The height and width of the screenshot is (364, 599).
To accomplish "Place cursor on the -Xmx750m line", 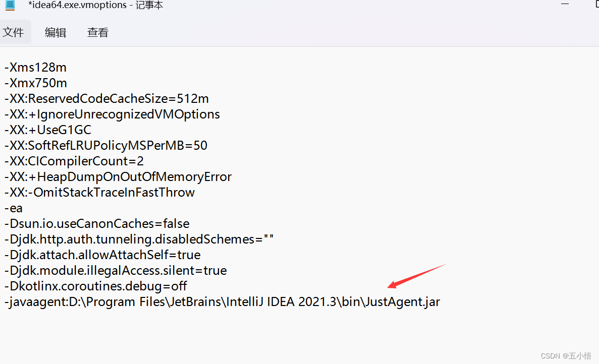I will (36, 83).
